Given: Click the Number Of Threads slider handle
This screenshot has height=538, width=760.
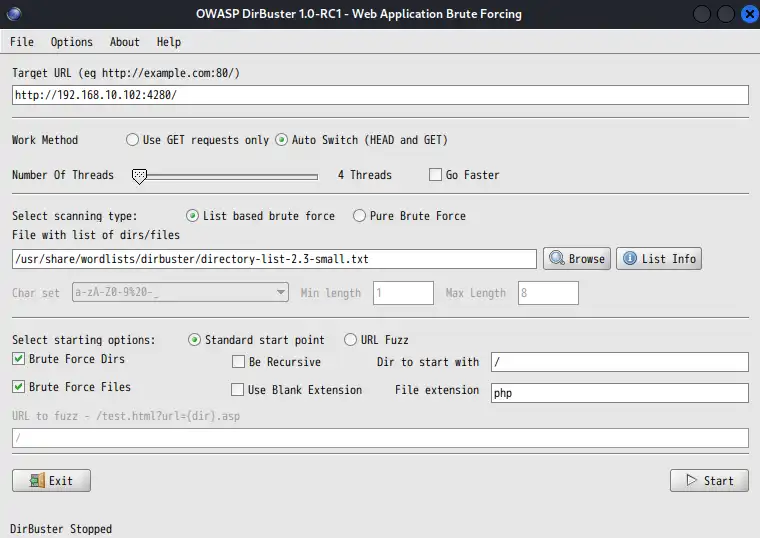Looking at the screenshot, I should tap(140, 176).
